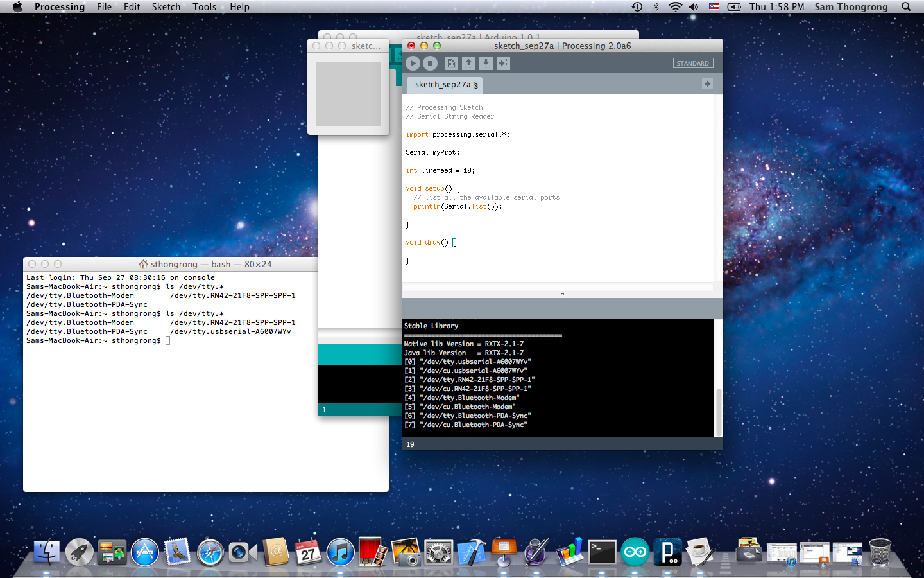Image resolution: width=924 pixels, height=578 pixels.
Task: Click code line 'Serial myProt;'
Action: 432,152
